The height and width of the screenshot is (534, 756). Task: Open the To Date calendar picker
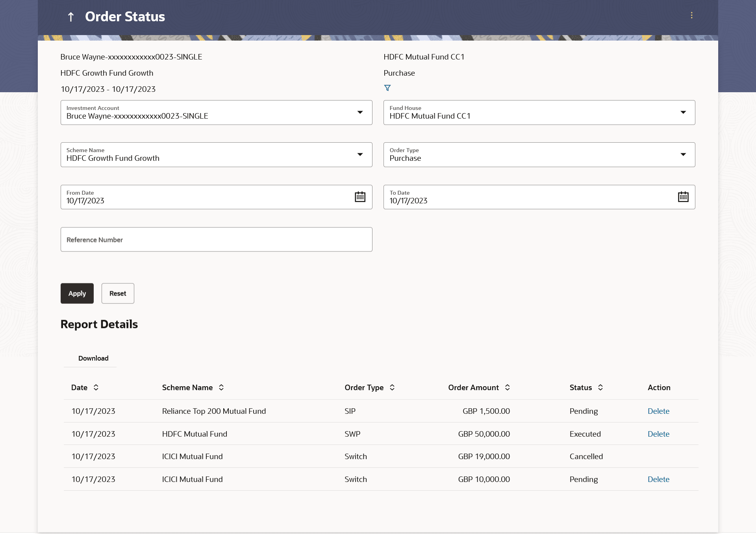(683, 197)
